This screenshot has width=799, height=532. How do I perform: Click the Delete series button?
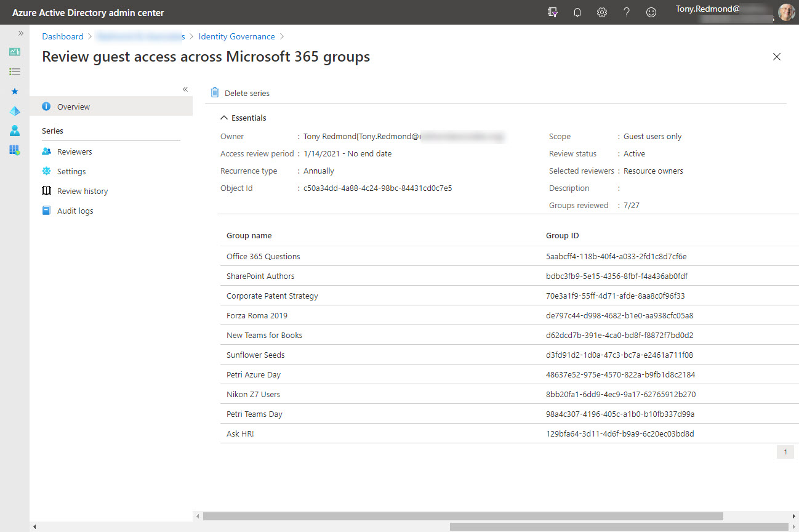[240, 93]
